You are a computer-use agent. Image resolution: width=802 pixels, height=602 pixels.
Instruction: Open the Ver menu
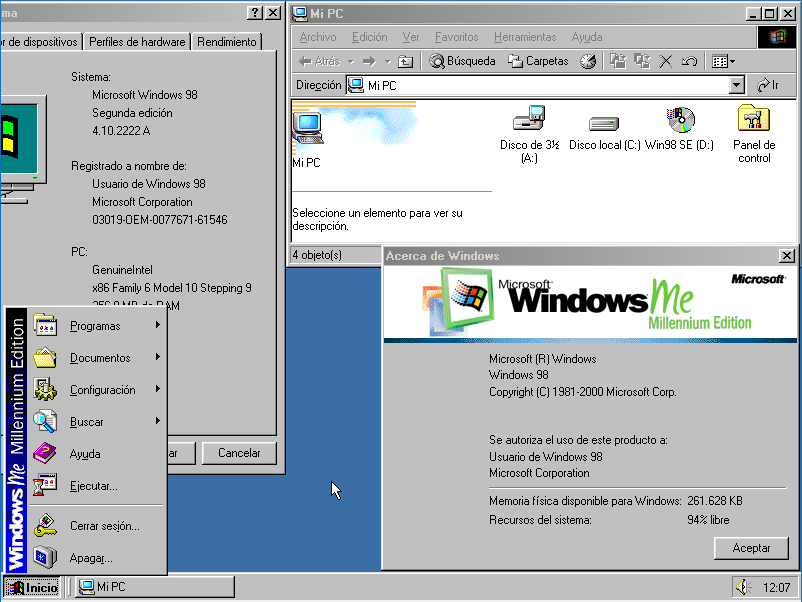(411, 37)
